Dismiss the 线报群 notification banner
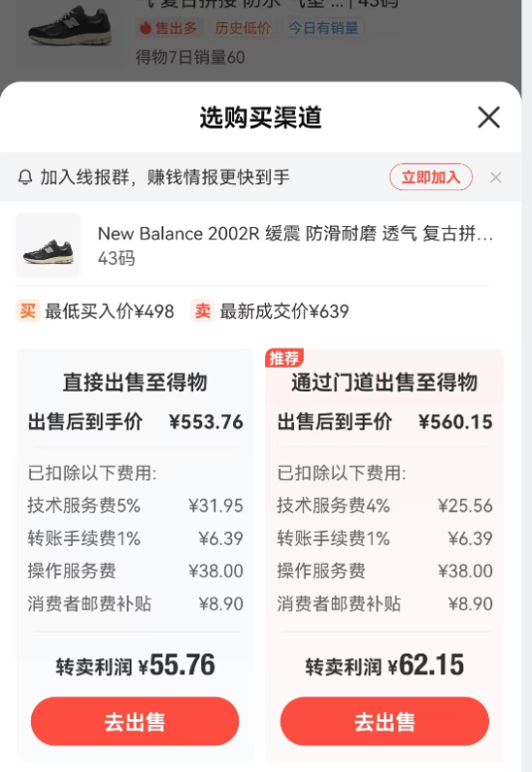Image resolution: width=532 pixels, height=772 pixels. (495, 177)
